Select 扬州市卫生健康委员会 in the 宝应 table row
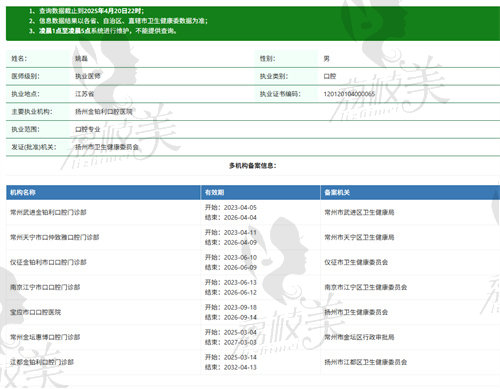The width and height of the screenshot is (500, 389). coord(356,312)
